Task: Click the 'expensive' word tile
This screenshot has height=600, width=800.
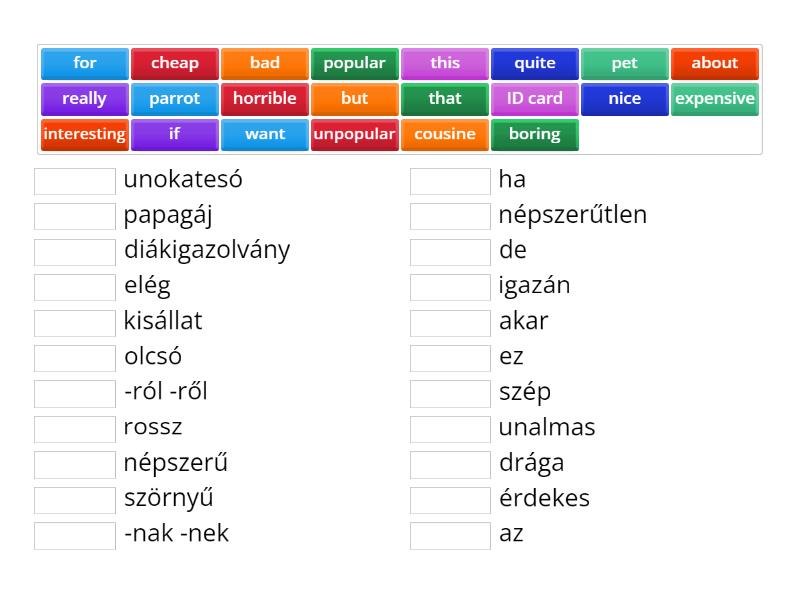Action: click(715, 99)
